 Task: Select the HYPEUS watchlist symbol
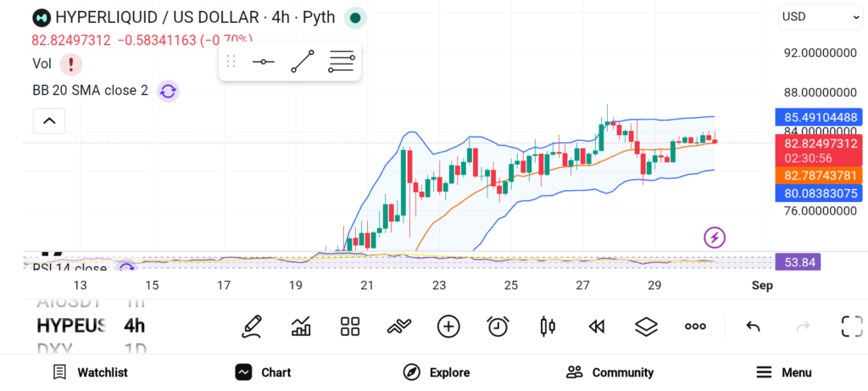click(71, 326)
